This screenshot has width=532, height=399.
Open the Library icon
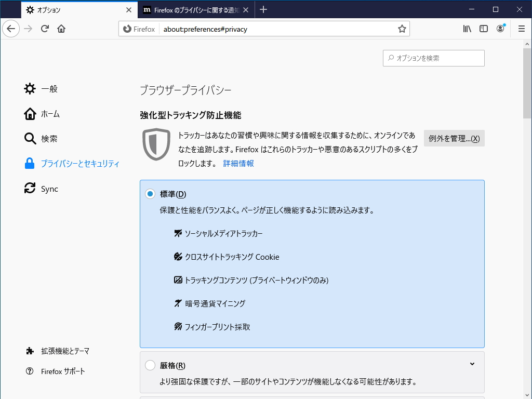(x=467, y=29)
